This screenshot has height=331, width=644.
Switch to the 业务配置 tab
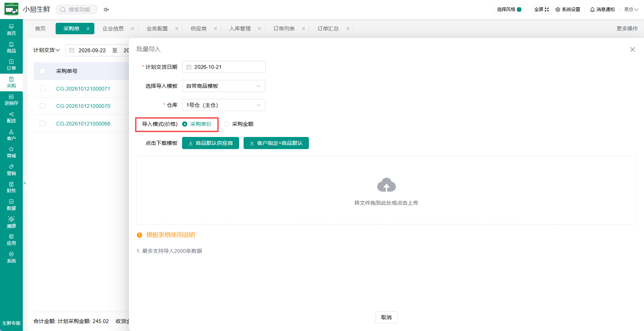click(x=157, y=28)
